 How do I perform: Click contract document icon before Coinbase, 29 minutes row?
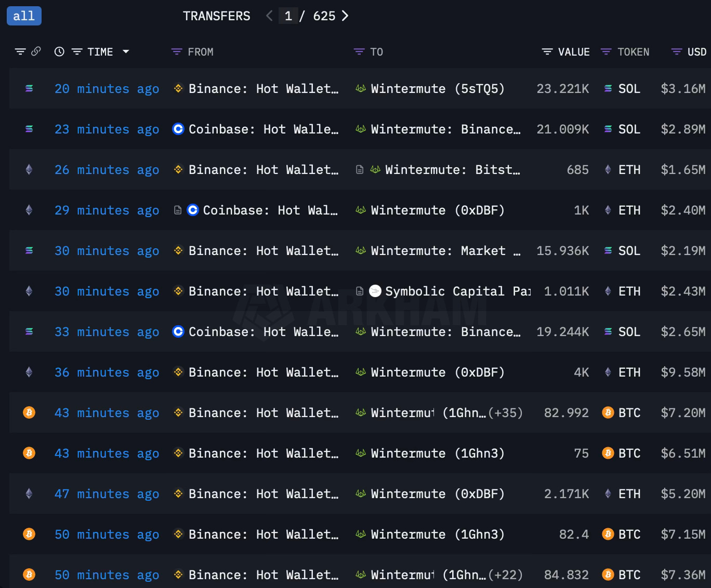(178, 210)
